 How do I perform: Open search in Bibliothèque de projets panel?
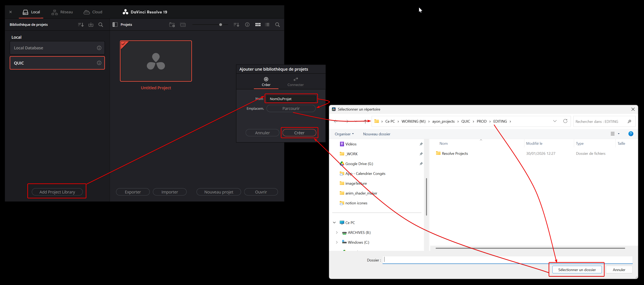(x=101, y=25)
